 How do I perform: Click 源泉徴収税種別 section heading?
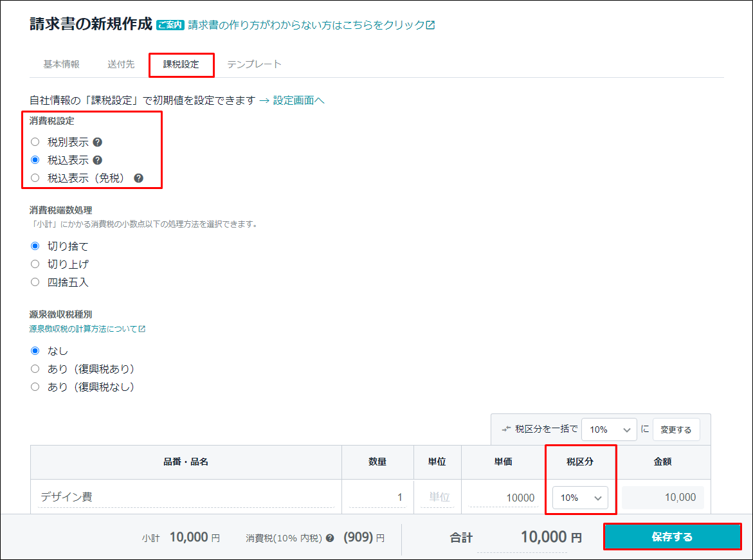click(61, 314)
